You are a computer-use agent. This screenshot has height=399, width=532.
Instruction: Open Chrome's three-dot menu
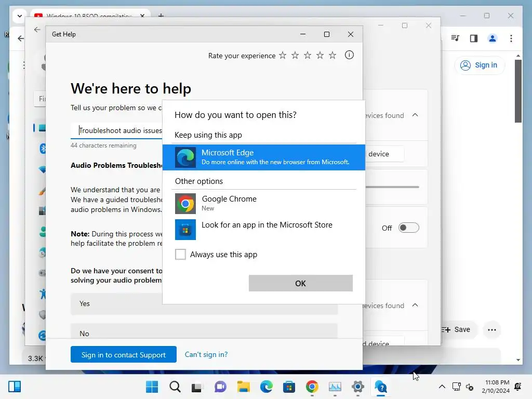click(511, 38)
